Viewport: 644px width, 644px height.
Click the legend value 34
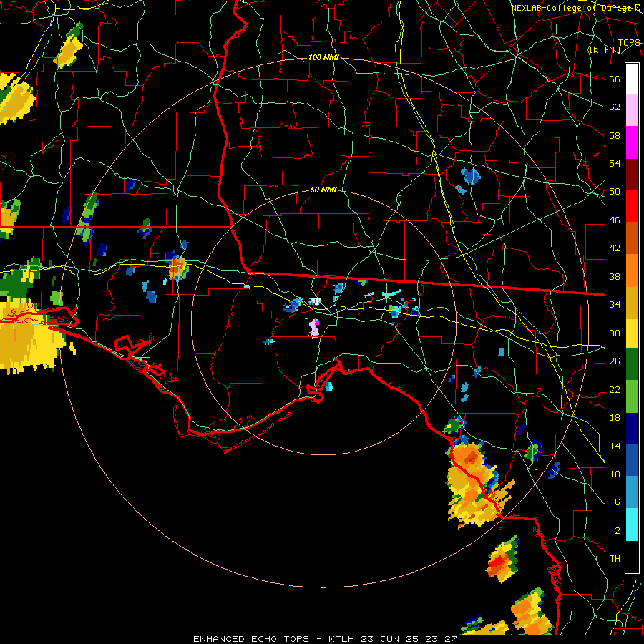pos(615,305)
